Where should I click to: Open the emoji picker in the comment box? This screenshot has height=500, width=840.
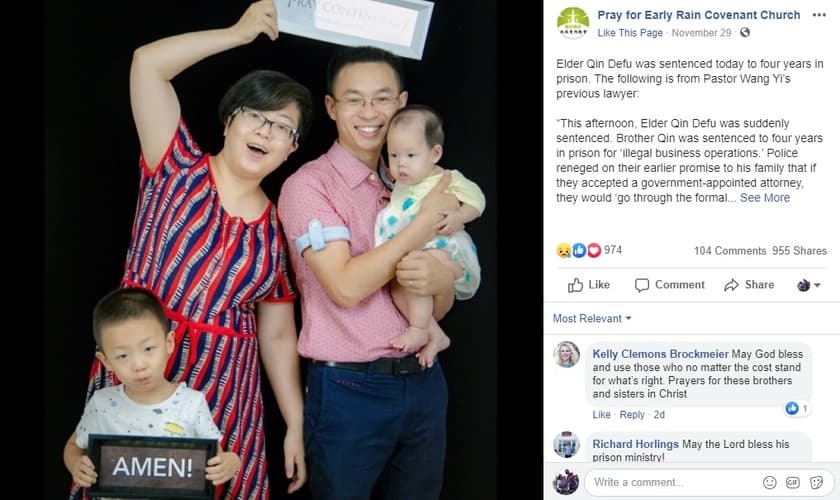coord(769,482)
